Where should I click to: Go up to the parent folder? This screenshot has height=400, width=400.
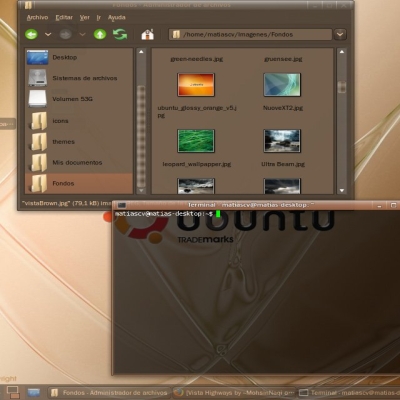(100, 34)
